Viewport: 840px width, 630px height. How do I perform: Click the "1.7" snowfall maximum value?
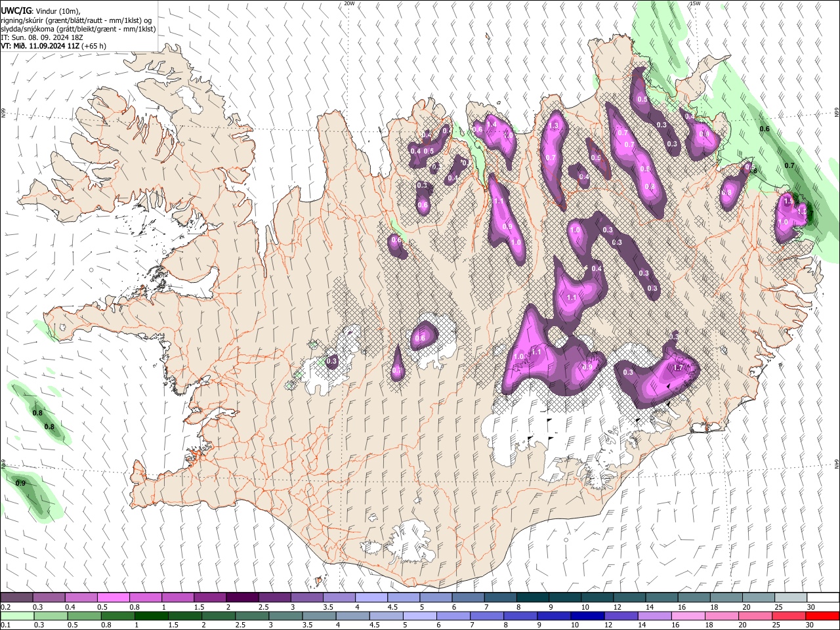(679, 367)
